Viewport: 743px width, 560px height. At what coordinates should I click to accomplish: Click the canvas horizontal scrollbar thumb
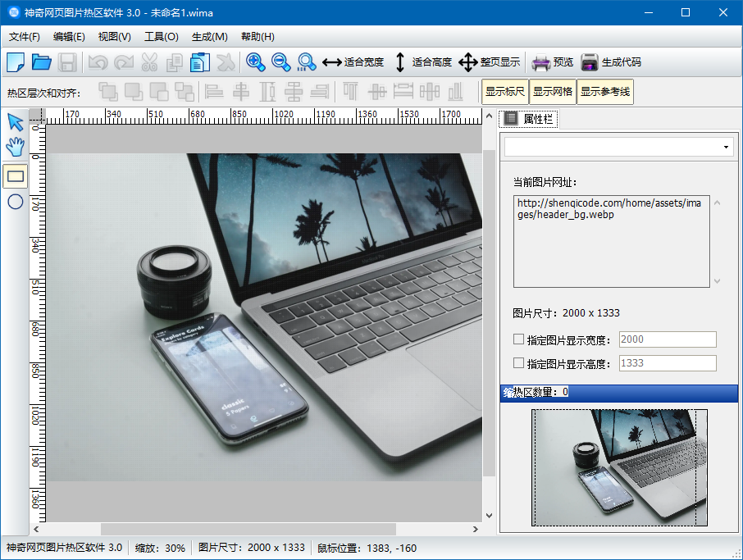(x=248, y=529)
